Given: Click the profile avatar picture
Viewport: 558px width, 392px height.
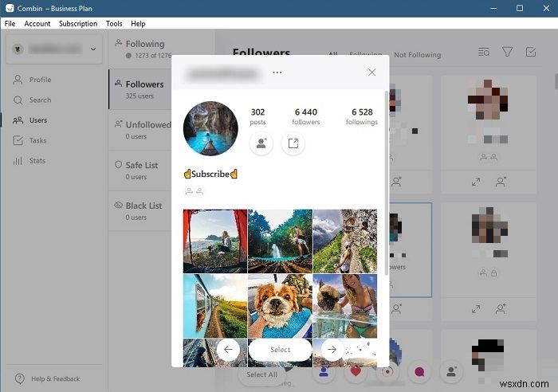Looking at the screenshot, I should pyautogui.click(x=210, y=129).
